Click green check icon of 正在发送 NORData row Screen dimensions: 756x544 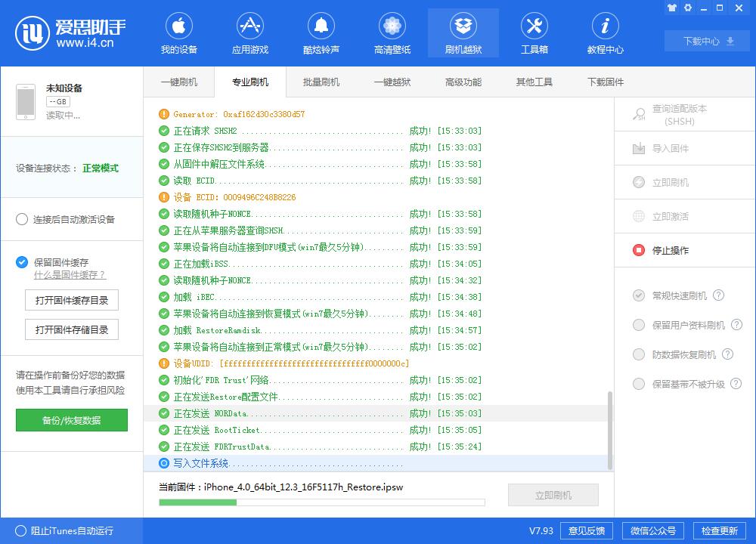pos(164,413)
